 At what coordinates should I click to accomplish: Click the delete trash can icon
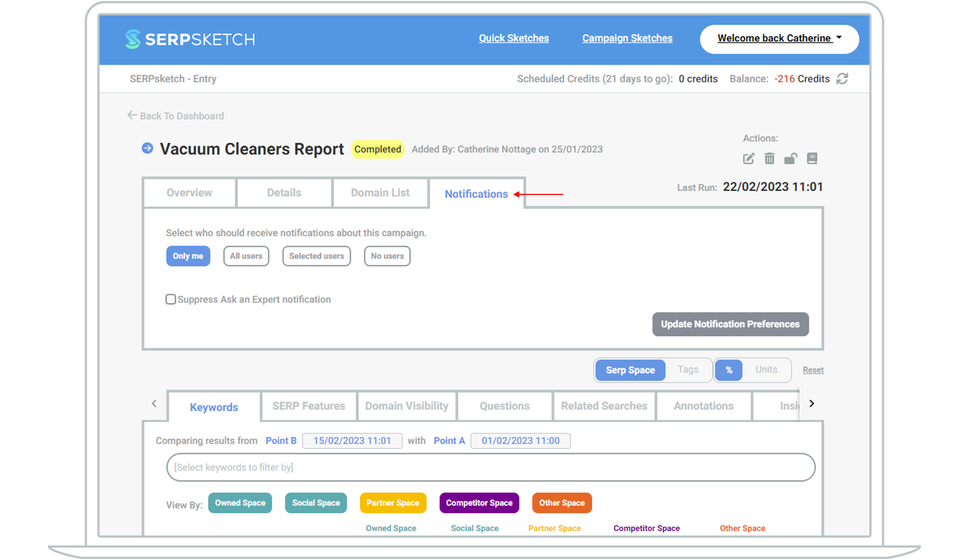[x=770, y=158]
